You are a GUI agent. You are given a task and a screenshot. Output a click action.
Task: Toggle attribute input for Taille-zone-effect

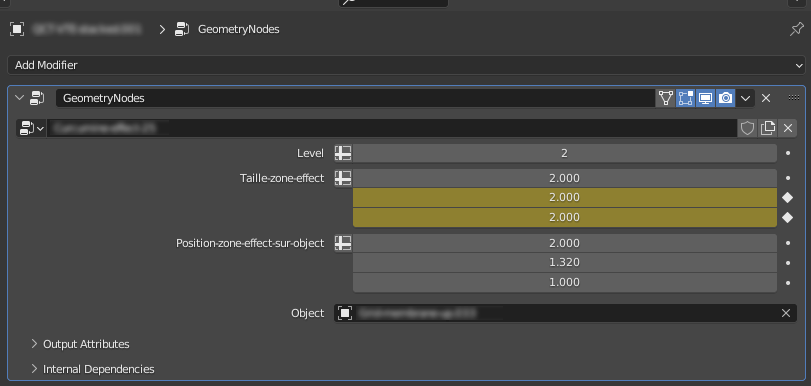click(x=343, y=178)
